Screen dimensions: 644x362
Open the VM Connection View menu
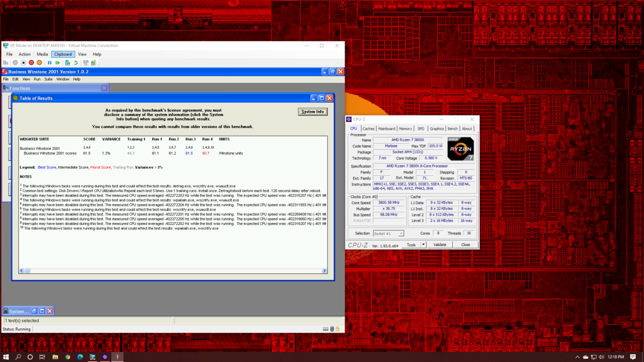coord(82,54)
